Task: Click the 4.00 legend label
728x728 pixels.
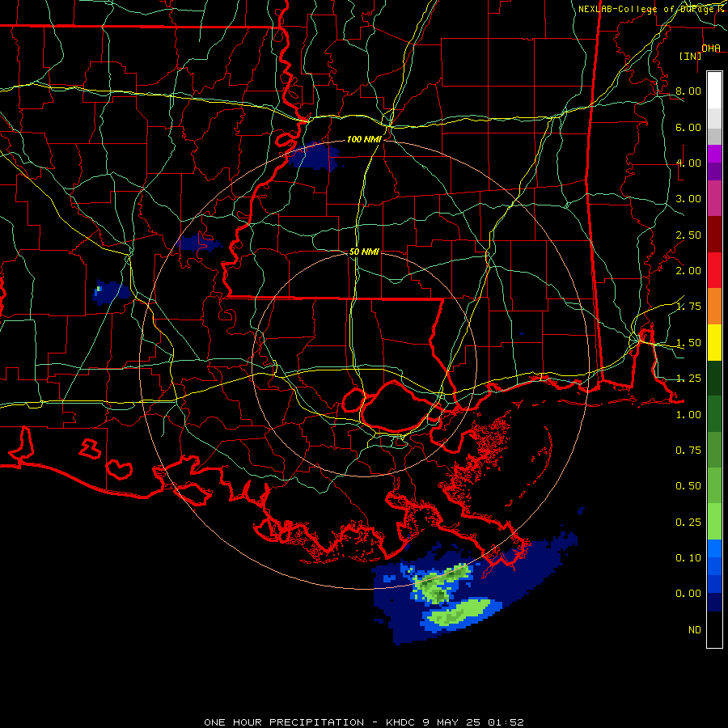Action: [688, 163]
